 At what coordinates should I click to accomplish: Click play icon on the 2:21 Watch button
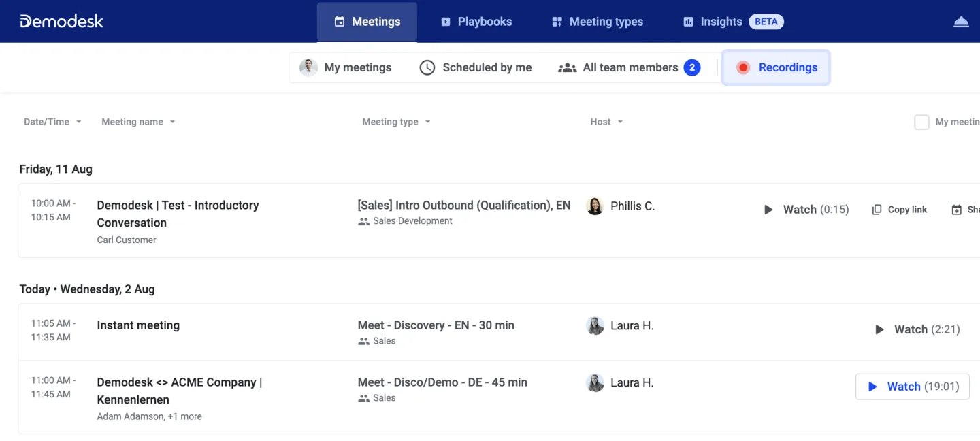(x=879, y=329)
